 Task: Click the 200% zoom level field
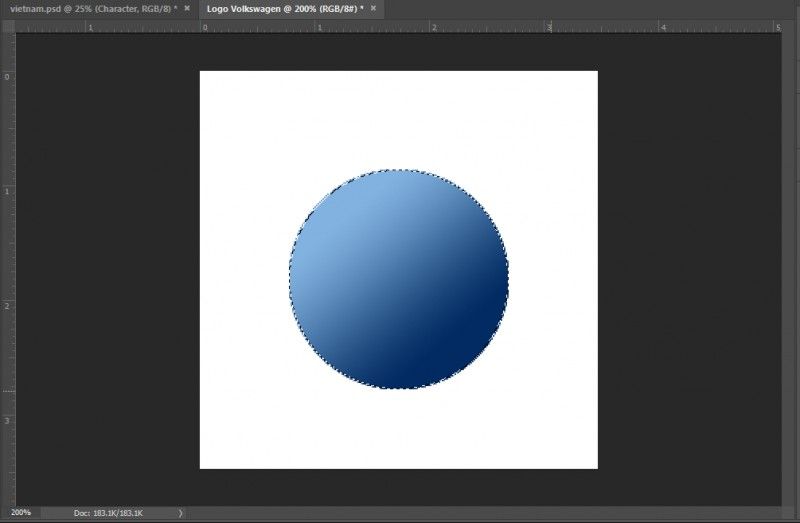20,513
